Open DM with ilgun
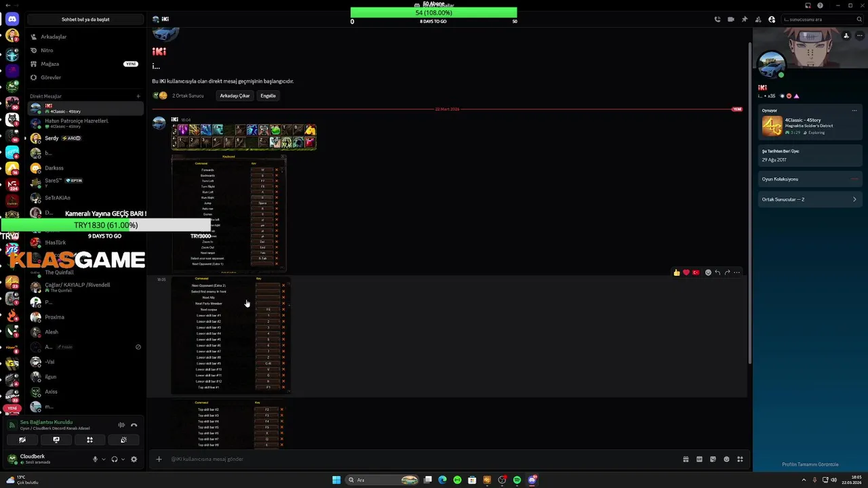 coord(85,377)
